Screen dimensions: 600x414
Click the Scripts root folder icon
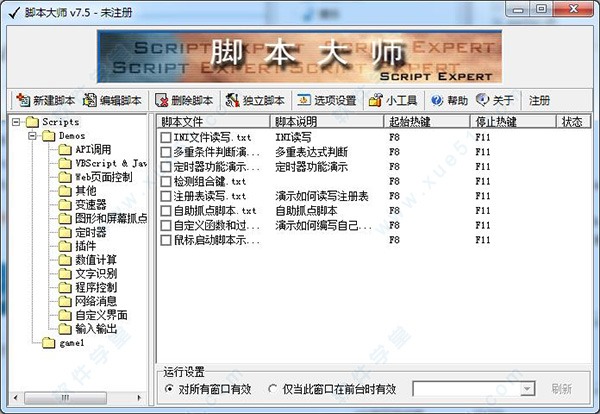click(x=32, y=122)
